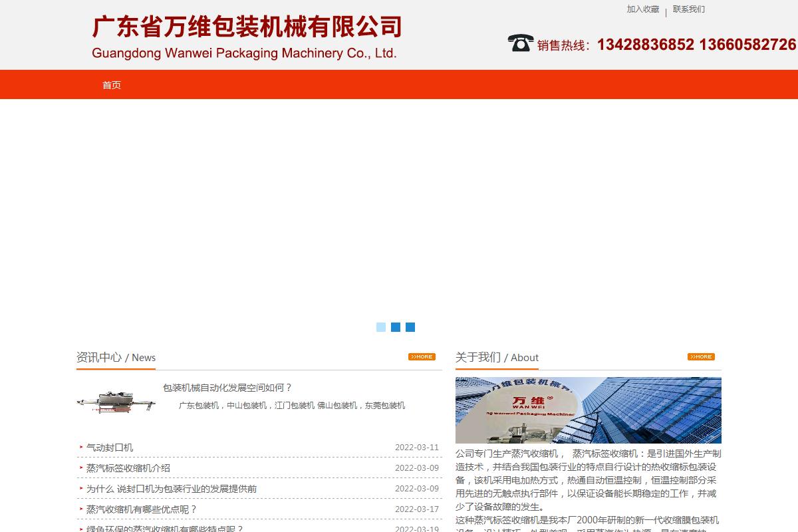
Task: Open news item 绿色环保的蒸汽收缩机有哪些特点呢？
Action: click(165, 529)
